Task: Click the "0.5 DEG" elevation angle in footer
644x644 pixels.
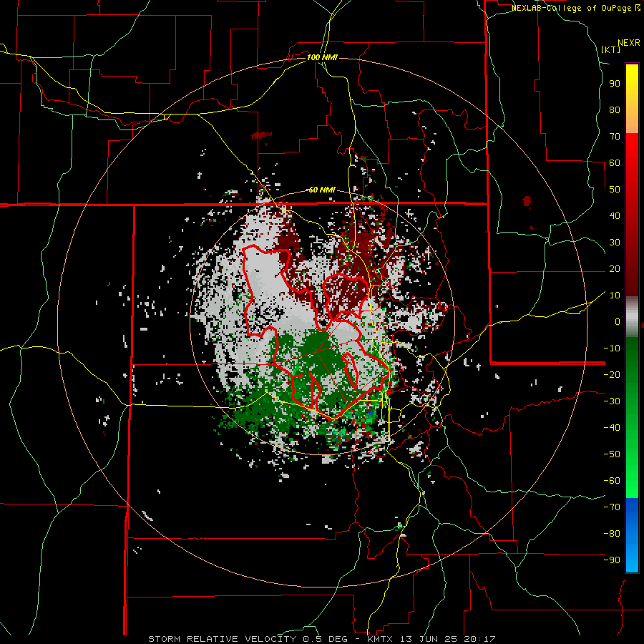Action: pyautogui.click(x=324, y=639)
